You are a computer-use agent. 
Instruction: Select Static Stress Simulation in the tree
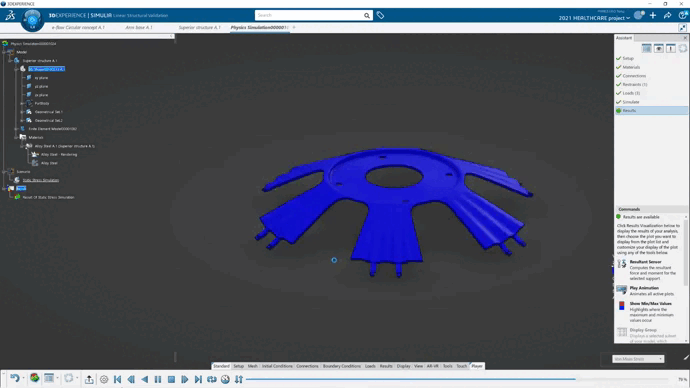[40, 180]
